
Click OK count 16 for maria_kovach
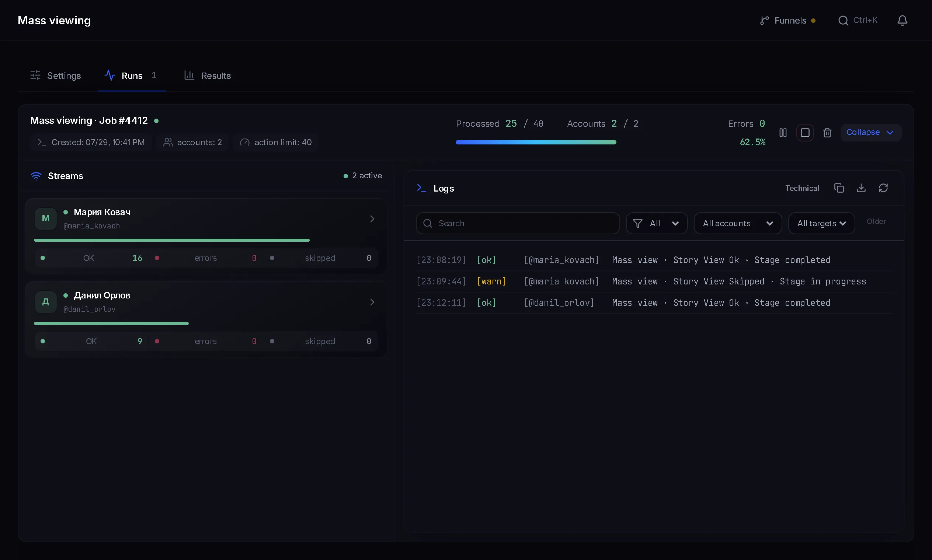point(137,258)
